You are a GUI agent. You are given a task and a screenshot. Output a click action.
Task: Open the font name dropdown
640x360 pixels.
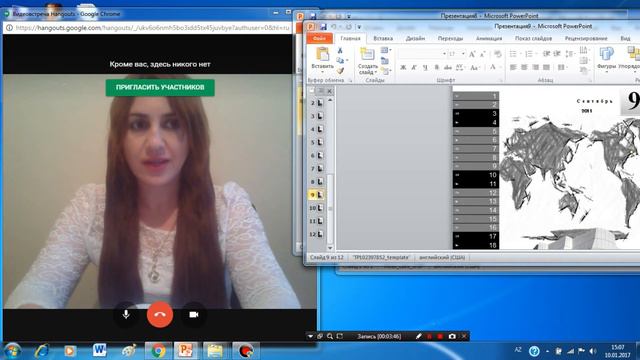pos(444,54)
